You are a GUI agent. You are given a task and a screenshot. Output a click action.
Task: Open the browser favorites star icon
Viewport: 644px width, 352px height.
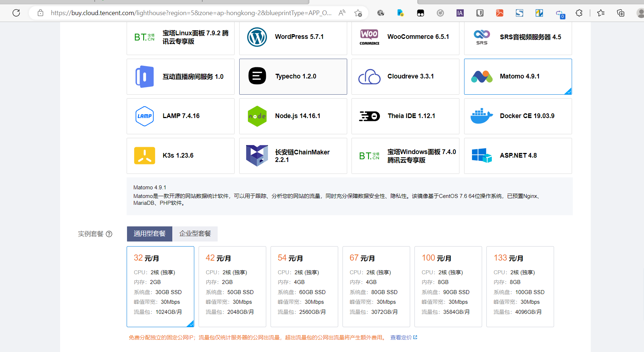600,13
